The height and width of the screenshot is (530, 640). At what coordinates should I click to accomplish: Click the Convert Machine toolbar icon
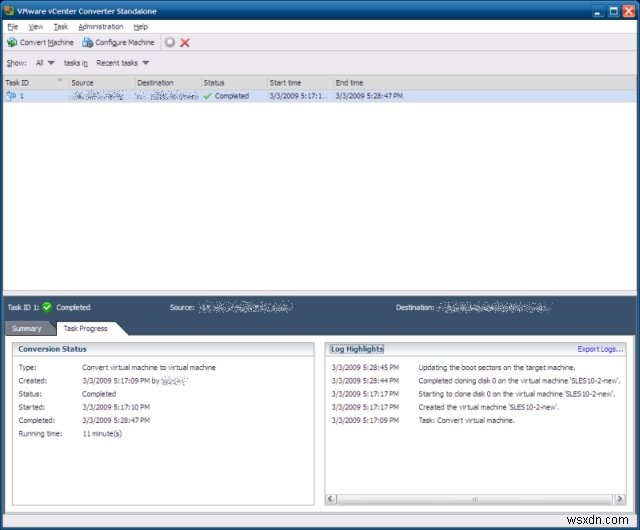(12, 42)
